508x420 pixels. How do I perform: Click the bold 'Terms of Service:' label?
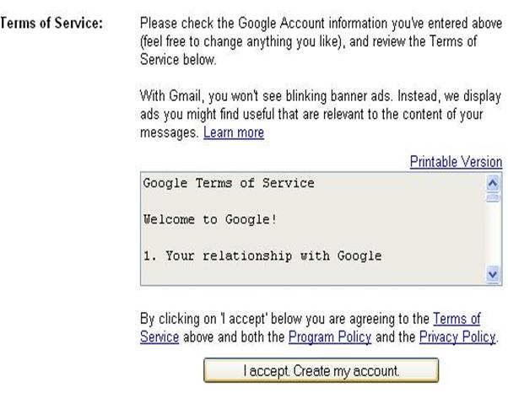point(52,23)
